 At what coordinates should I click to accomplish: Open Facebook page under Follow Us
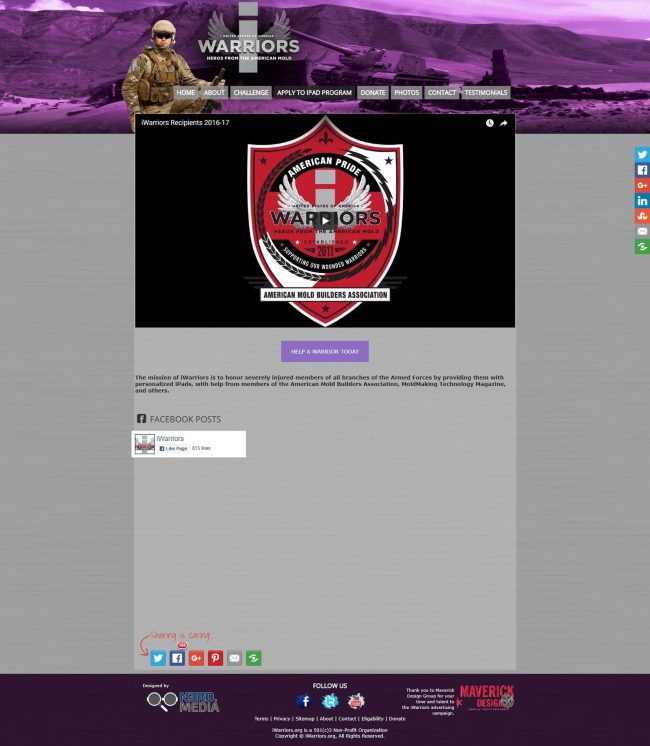(304, 701)
